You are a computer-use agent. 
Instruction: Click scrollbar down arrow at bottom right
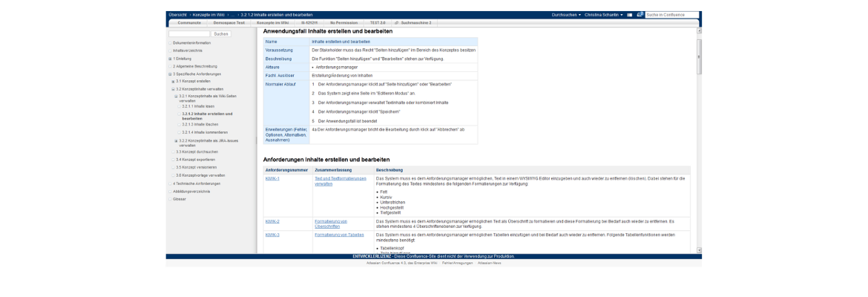point(699,250)
